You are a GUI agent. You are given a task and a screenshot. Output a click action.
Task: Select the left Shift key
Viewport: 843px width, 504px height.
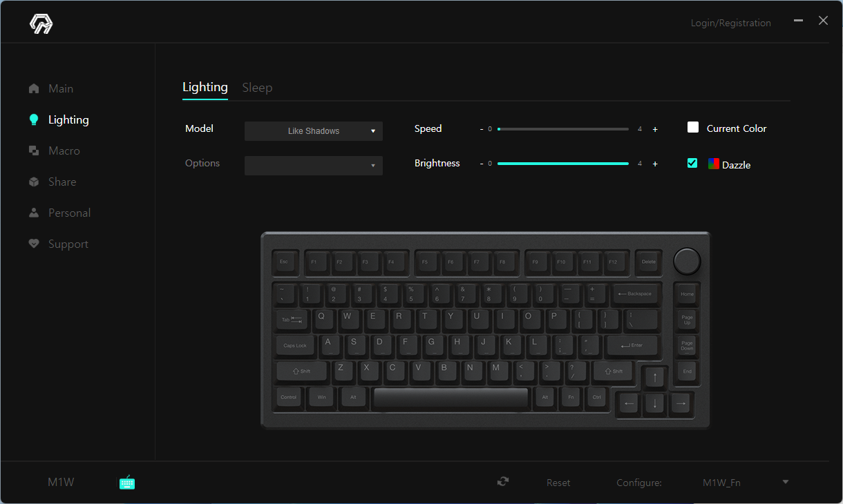(302, 371)
